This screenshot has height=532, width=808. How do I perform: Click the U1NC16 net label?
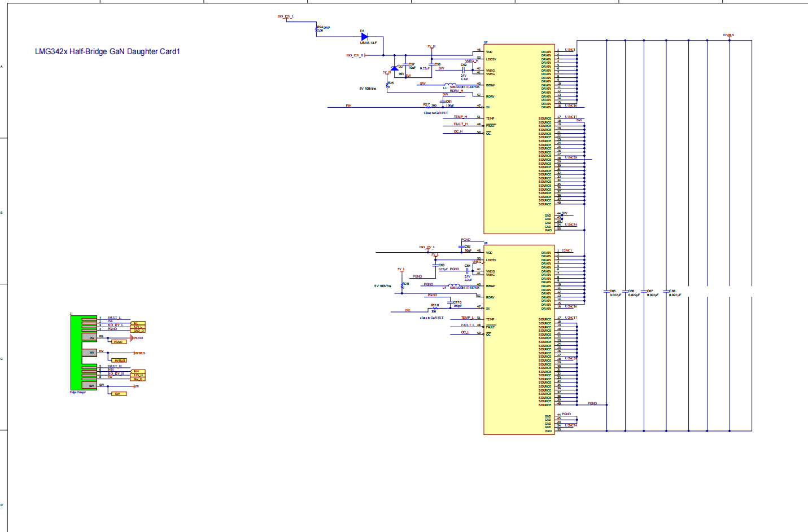click(x=571, y=105)
